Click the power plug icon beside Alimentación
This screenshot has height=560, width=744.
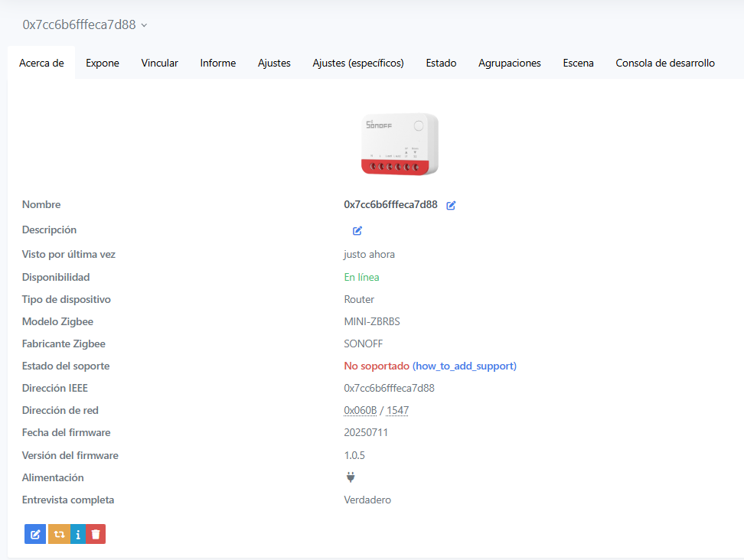(x=351, y=477)
